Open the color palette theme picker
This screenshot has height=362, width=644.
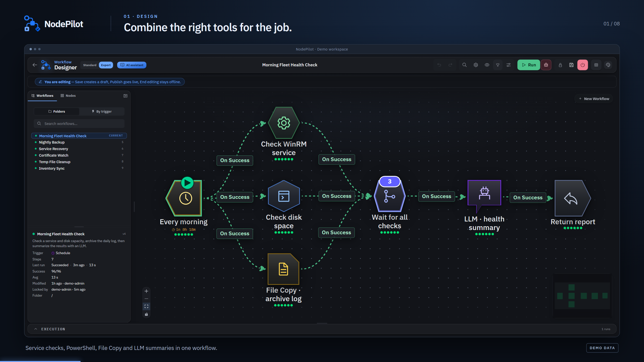point(608,65)
